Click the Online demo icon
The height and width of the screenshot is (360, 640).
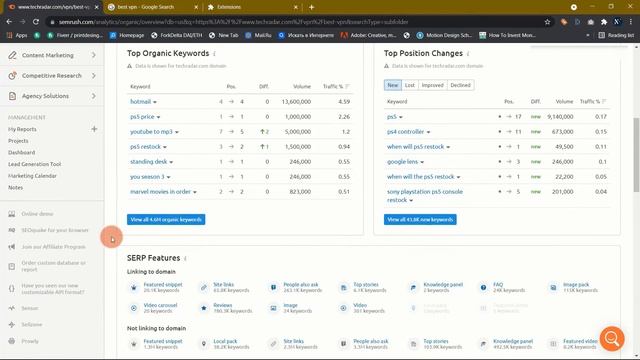12,214
